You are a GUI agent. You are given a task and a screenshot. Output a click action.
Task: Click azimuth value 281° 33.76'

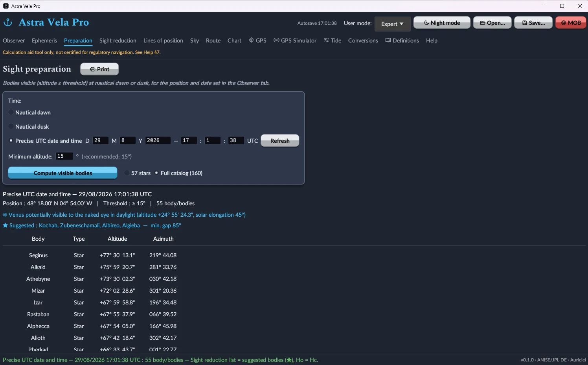click(x=163, y=267)
